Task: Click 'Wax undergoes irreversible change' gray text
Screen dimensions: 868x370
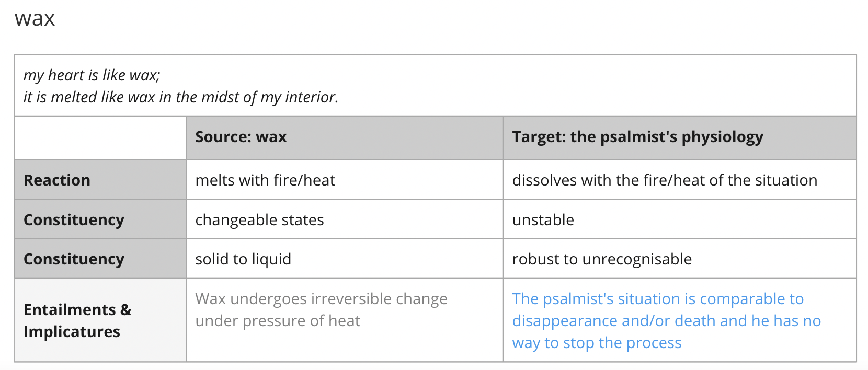Action: [321, 299]
